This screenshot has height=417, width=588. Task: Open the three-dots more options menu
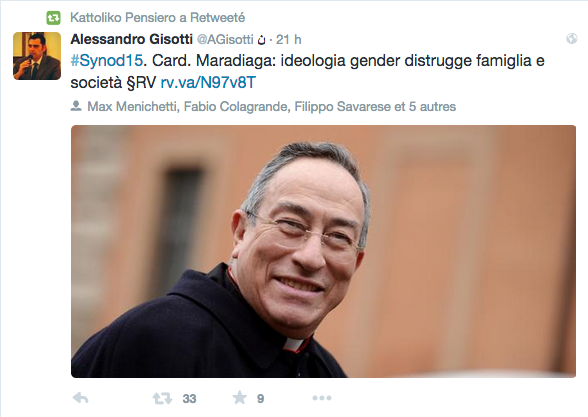pos(322,398)
